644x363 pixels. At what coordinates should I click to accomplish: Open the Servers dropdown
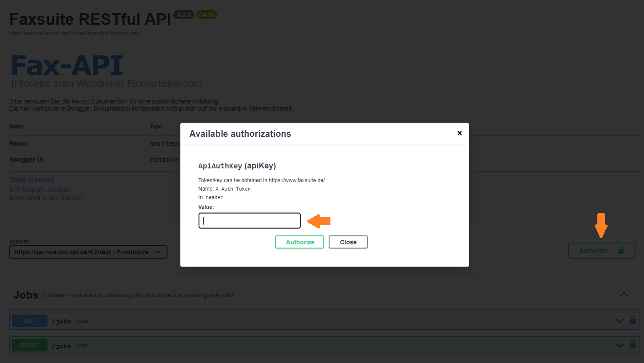tap(88, 252)
